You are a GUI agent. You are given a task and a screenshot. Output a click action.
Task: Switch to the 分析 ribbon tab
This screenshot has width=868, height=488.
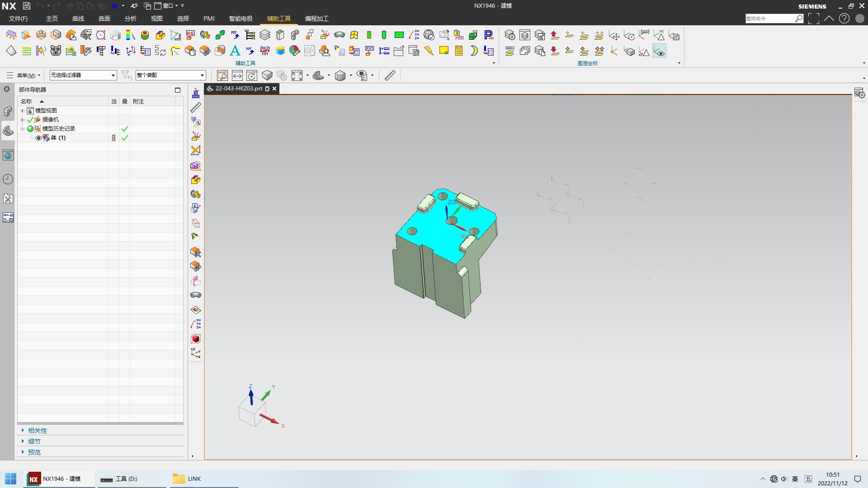(131, 19)
